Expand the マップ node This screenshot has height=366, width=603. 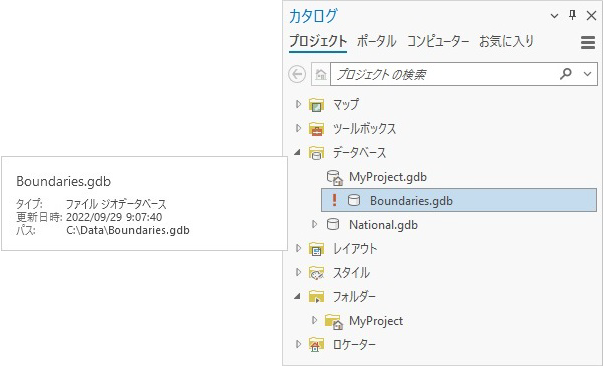coord(298,104)
